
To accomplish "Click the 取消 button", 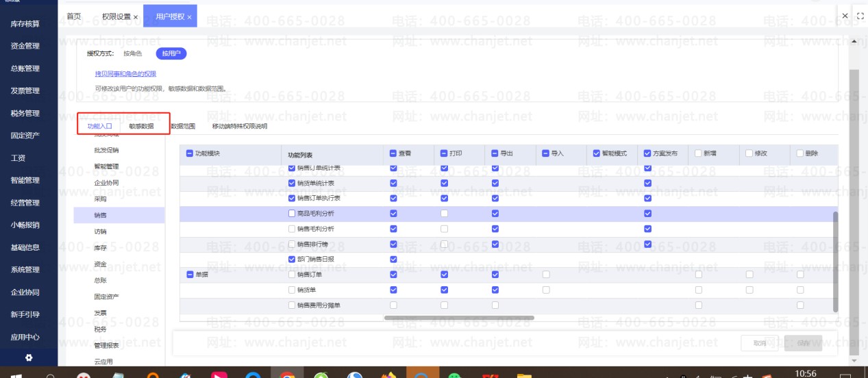I will 759,343.
